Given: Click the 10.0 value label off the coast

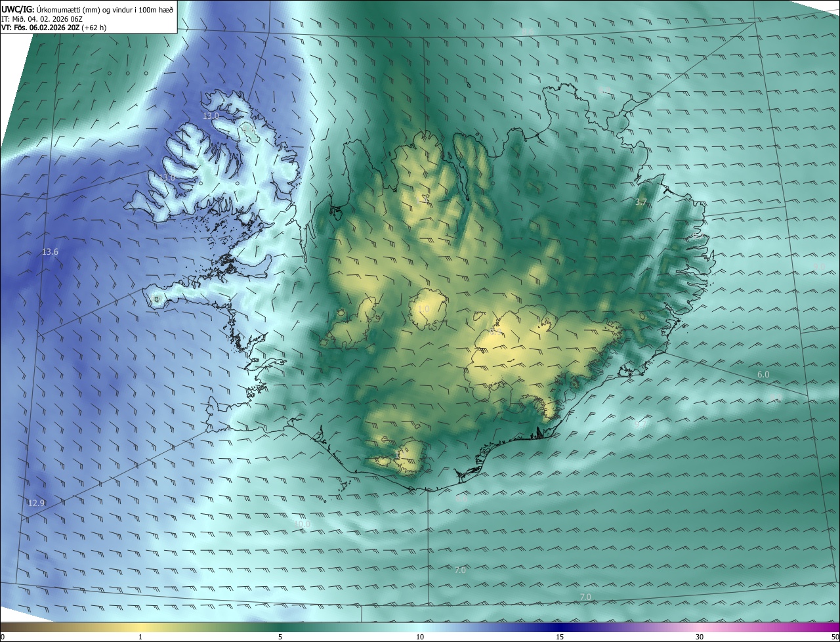Looking at the screenshot, I should coord(302,524).
